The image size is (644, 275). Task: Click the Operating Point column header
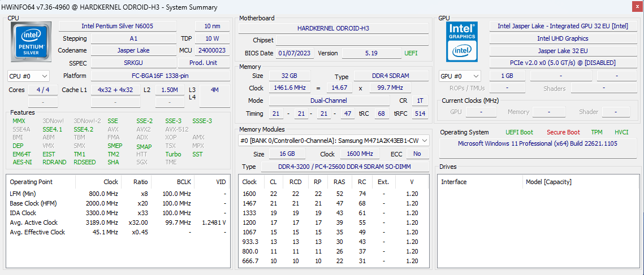coord(41,182)
